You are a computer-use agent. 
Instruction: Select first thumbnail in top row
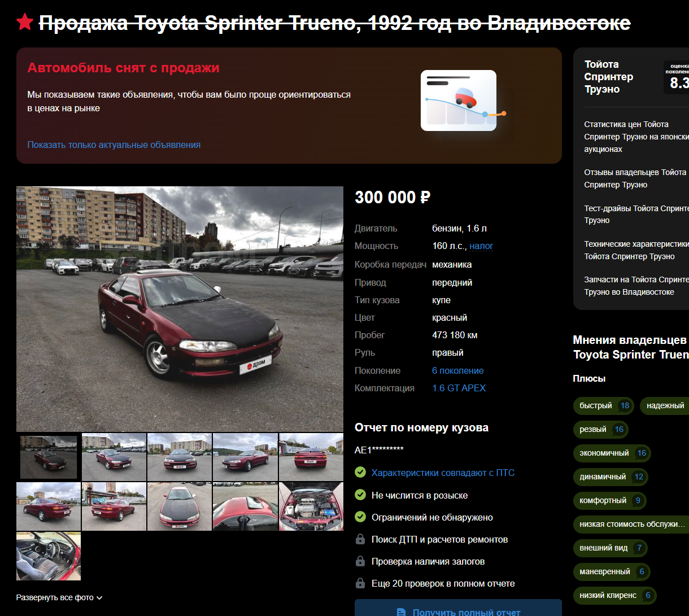49,457
